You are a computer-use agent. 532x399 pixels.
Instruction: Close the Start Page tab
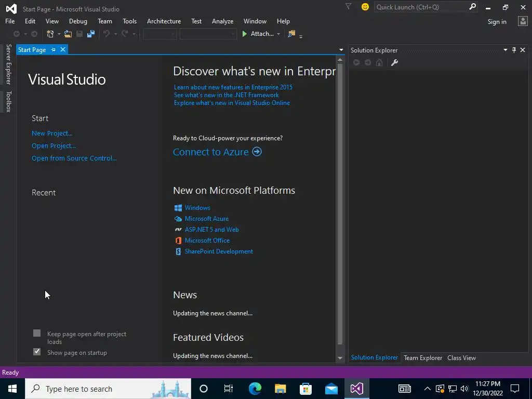63,49
